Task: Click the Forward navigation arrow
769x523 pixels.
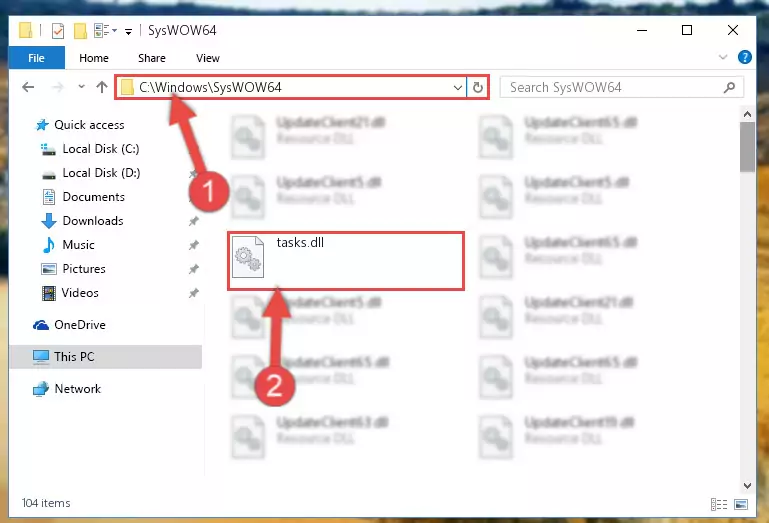Action: pyautogui.click(x=58, y=87)
